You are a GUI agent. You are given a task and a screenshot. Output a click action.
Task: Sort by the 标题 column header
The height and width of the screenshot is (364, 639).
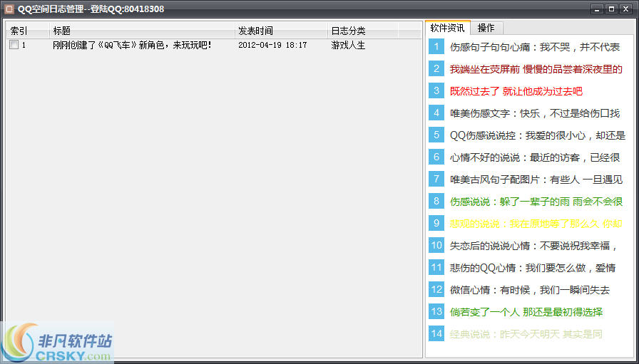tap(142, 31)
